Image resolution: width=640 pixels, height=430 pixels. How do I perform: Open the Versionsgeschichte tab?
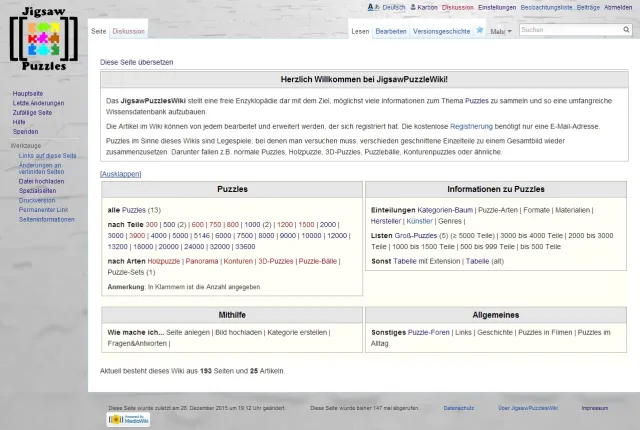pos(441,31)
